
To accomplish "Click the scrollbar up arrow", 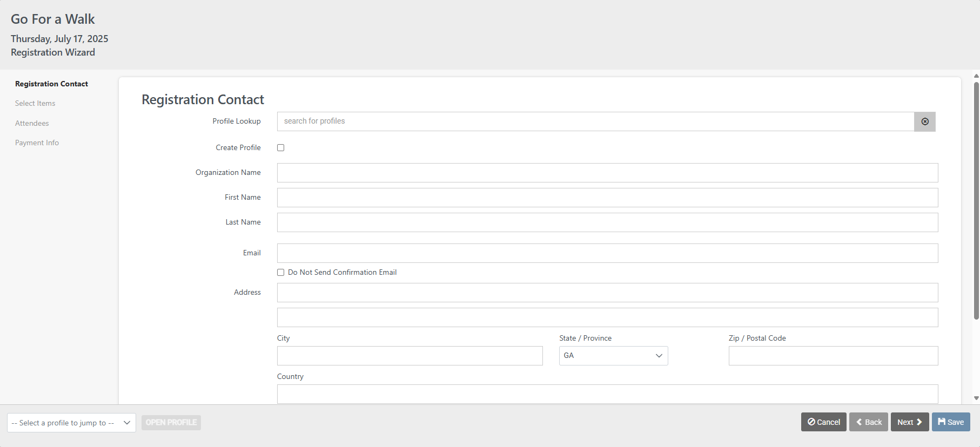I will (976, 76).
